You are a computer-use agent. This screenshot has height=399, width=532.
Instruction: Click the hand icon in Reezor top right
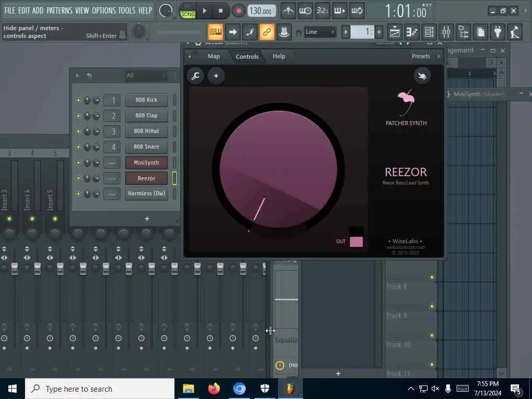click(422, 76)
